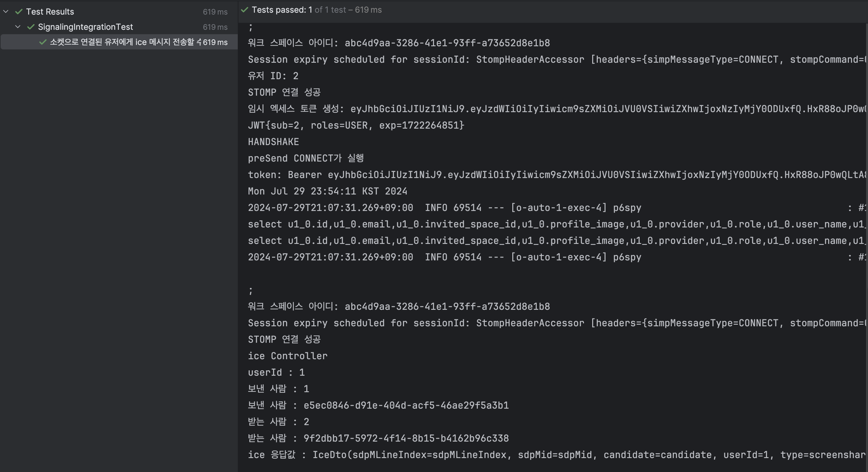Click the 'Mon Jul 29 23:54:11 KST' line
Screen dimensions: 868x472
[x=327, y=191]
